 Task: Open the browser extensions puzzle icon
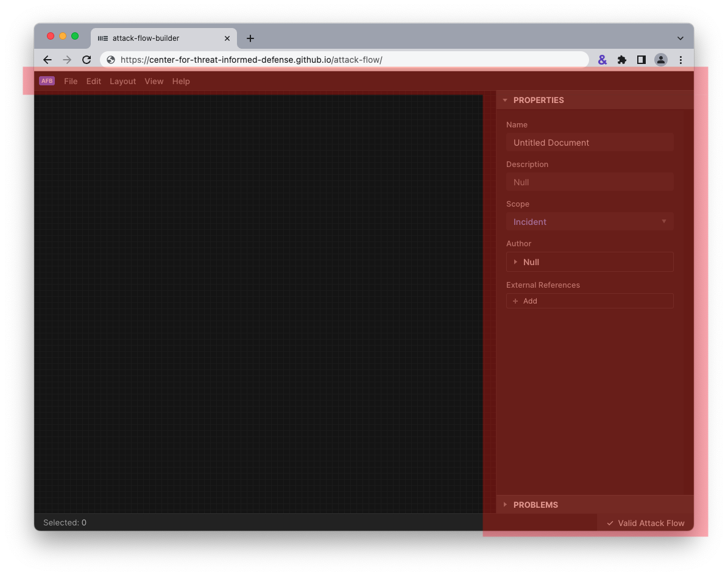click(621, 60)
